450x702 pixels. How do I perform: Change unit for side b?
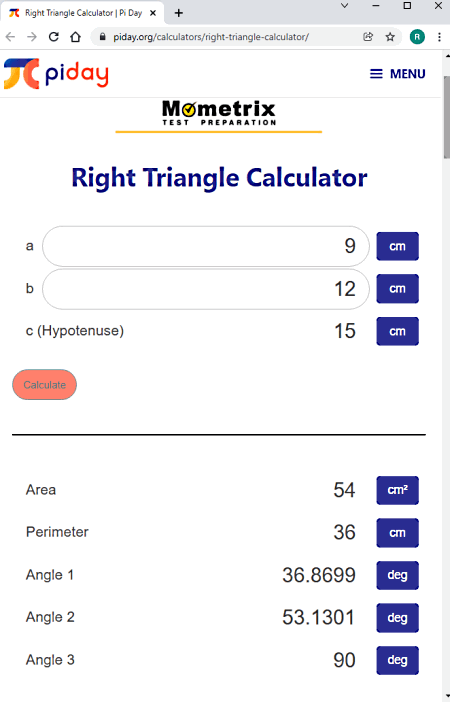(x=397, y=289)
